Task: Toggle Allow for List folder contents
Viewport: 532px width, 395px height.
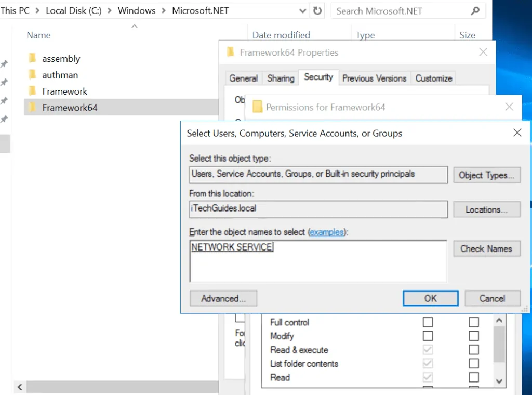Action: [428, 364]
